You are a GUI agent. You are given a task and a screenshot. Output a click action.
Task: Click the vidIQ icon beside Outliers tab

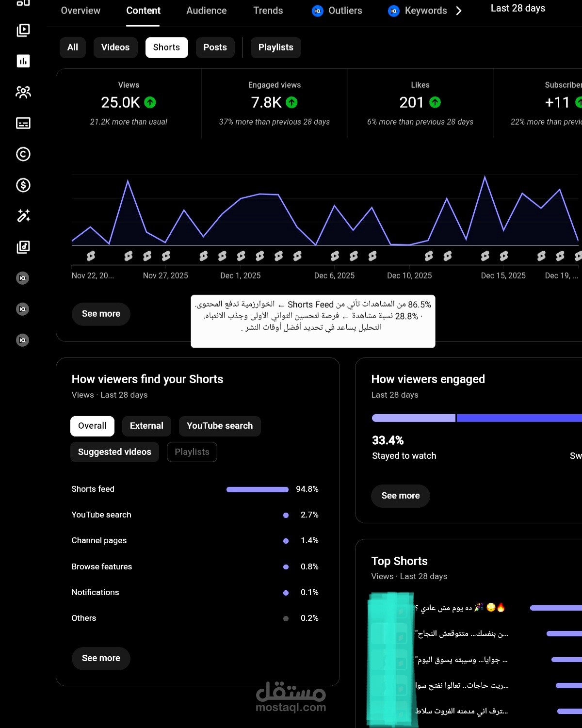(x=318, y=11)
